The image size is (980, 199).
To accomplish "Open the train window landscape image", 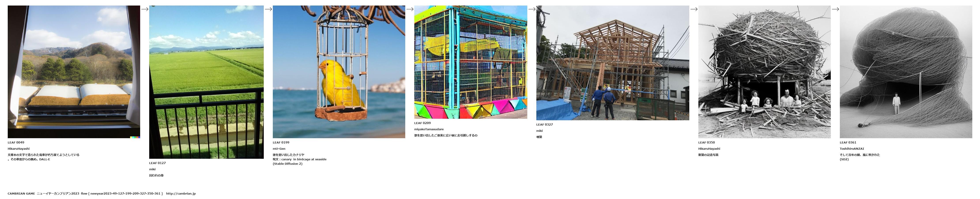I will tap(74, 72).
